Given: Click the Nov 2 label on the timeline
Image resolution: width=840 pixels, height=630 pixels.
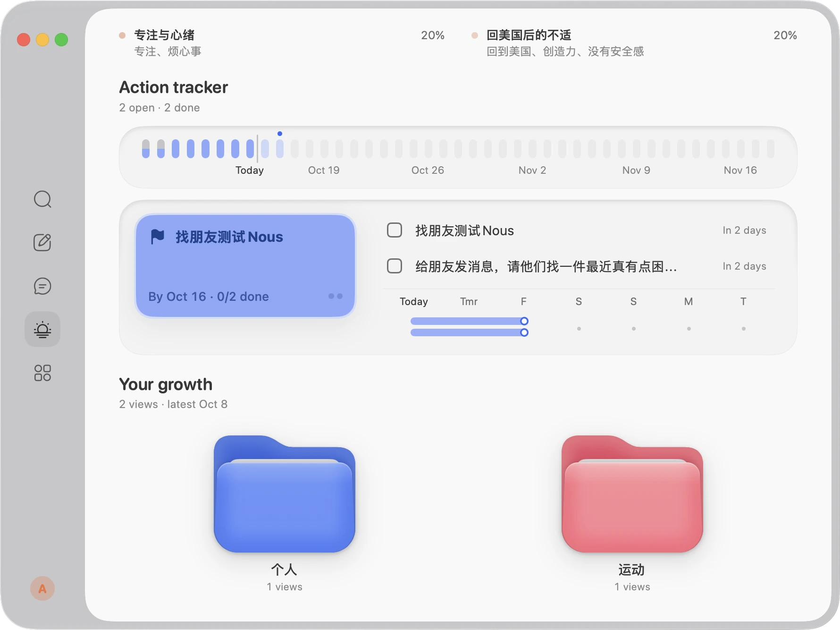Looking at the screenshot, I should [532, 170].
